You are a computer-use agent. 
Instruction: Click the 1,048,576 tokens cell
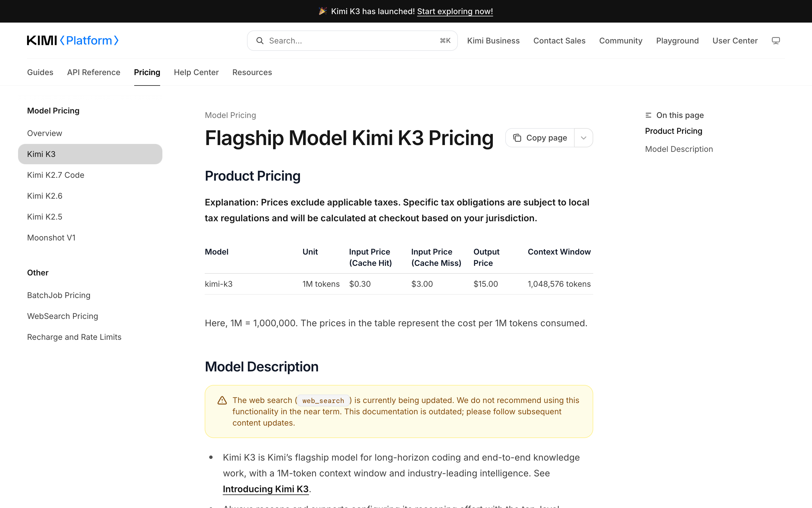tap(559, 284)
